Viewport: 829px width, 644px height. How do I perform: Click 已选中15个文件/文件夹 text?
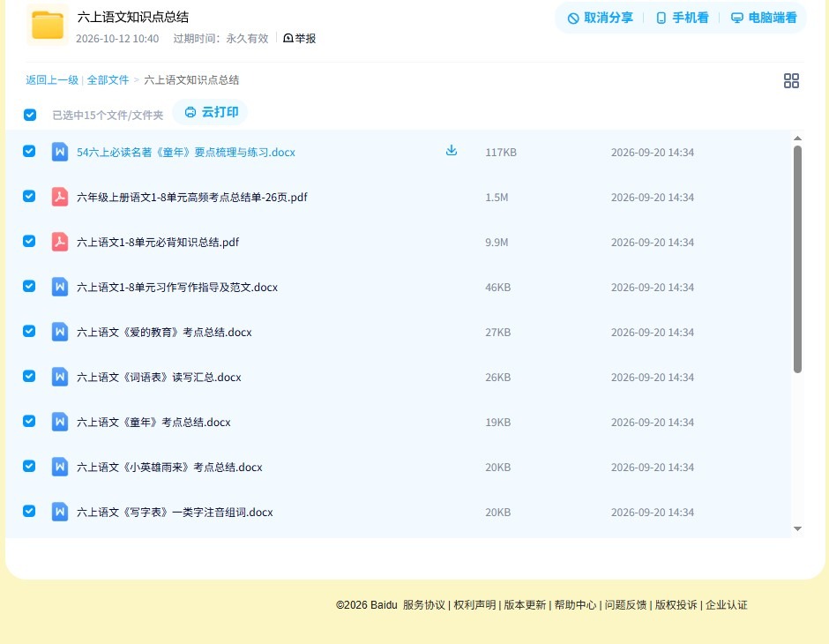tap(108, 116)
